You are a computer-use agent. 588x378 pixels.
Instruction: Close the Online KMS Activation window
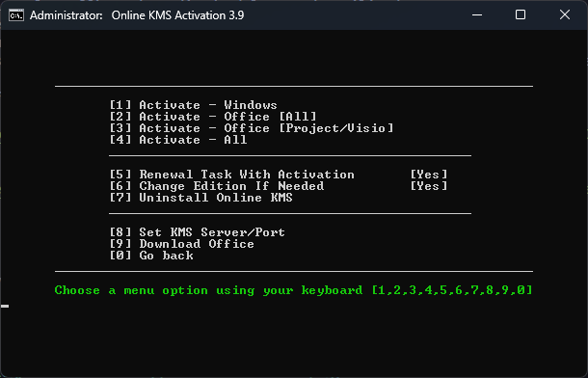565,15
